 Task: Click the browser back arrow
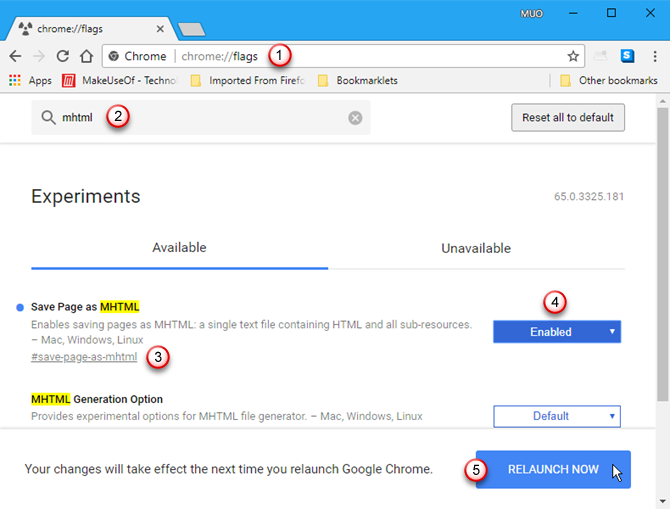click(15, 56)
